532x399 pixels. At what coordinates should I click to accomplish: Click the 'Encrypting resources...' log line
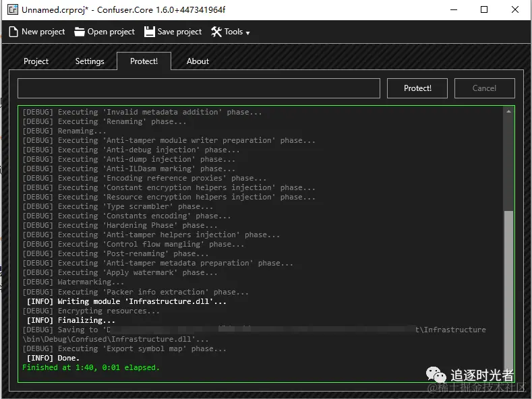tap(91, 311)
